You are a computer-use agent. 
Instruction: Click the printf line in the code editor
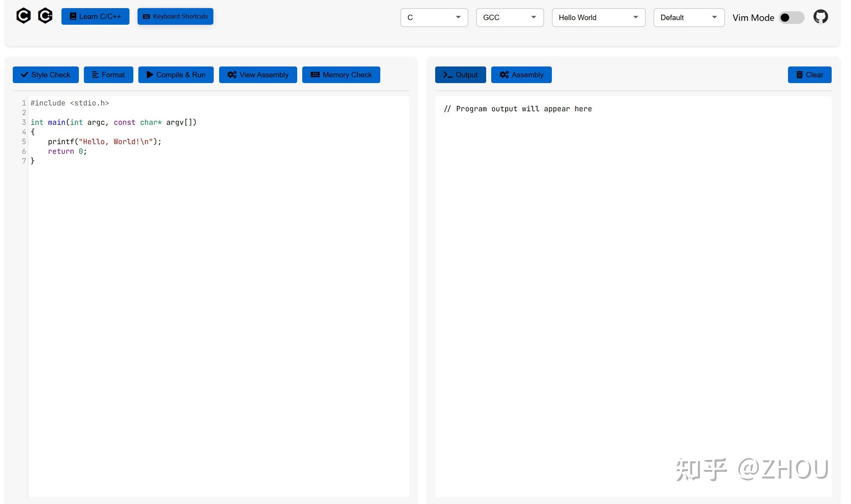[104, 142]
